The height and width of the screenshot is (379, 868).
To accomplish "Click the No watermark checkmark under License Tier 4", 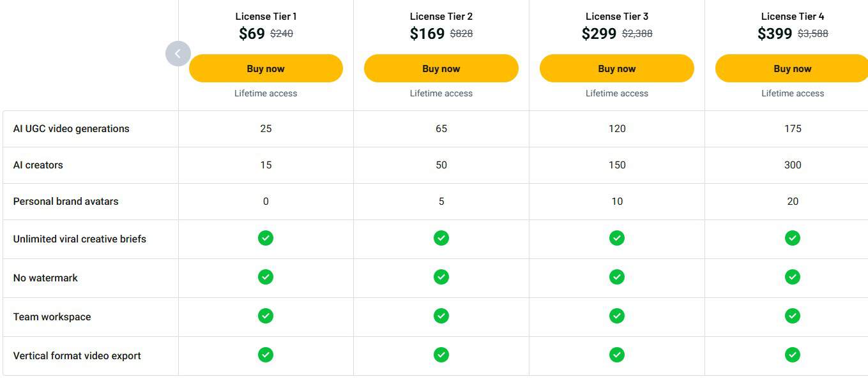I will 792,277.
